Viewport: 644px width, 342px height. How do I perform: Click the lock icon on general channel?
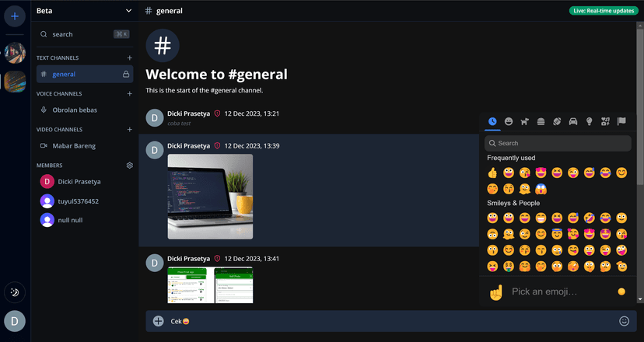[126, 75]
